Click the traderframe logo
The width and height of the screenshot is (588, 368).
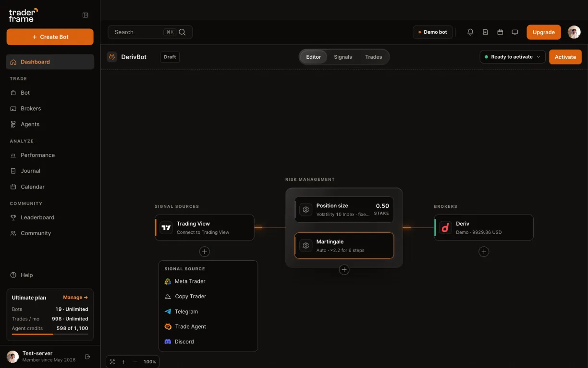point(23,15)
